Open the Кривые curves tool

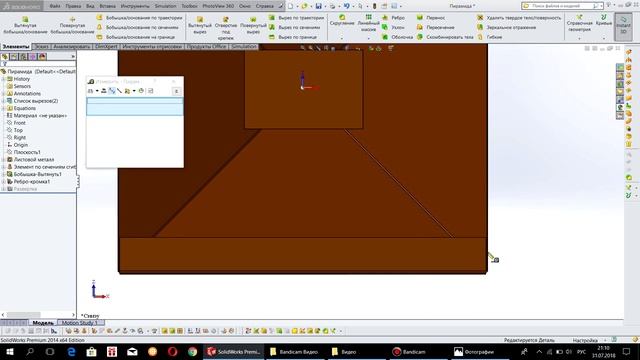[x=604, y=20]
